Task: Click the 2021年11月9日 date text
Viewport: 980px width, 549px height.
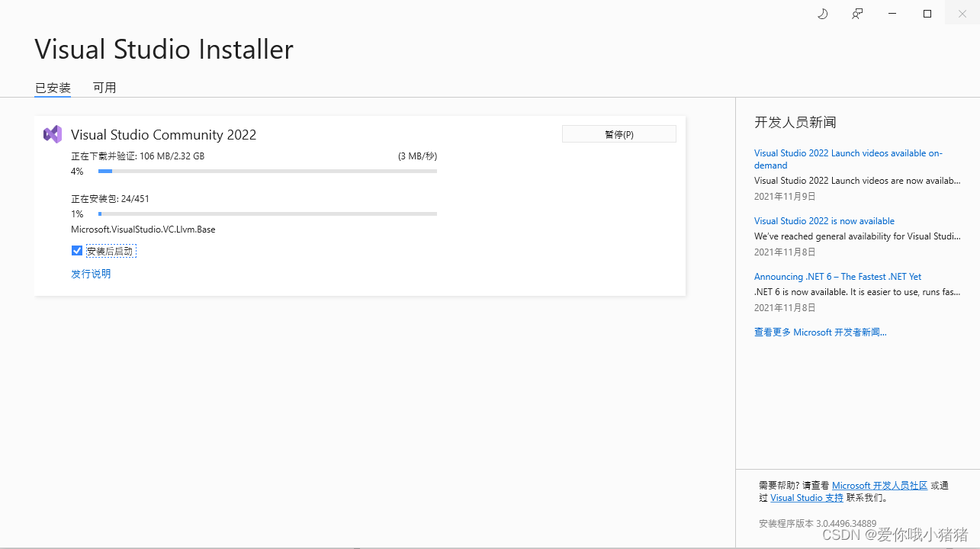Action: click(785, 197)
